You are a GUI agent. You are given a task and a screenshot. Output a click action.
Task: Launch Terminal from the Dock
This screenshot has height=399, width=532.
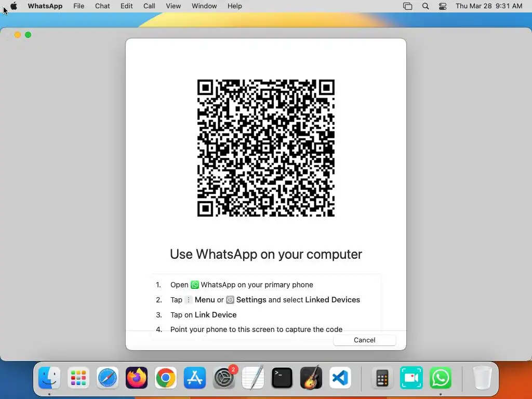point(282,378)
